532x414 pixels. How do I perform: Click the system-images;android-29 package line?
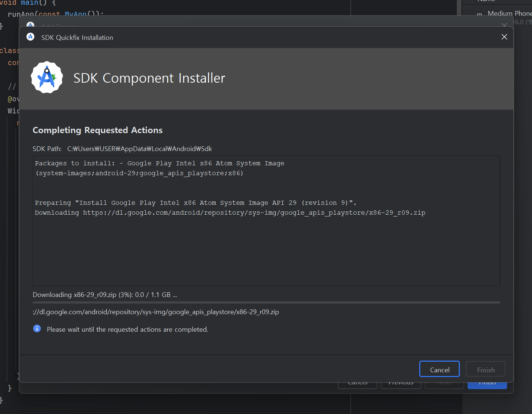[x=139, y=173]
